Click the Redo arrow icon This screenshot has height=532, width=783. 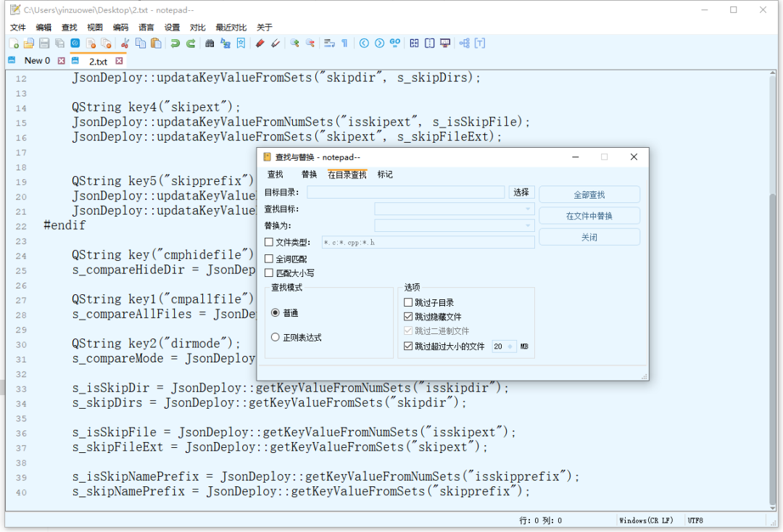(x=190, y=43)
